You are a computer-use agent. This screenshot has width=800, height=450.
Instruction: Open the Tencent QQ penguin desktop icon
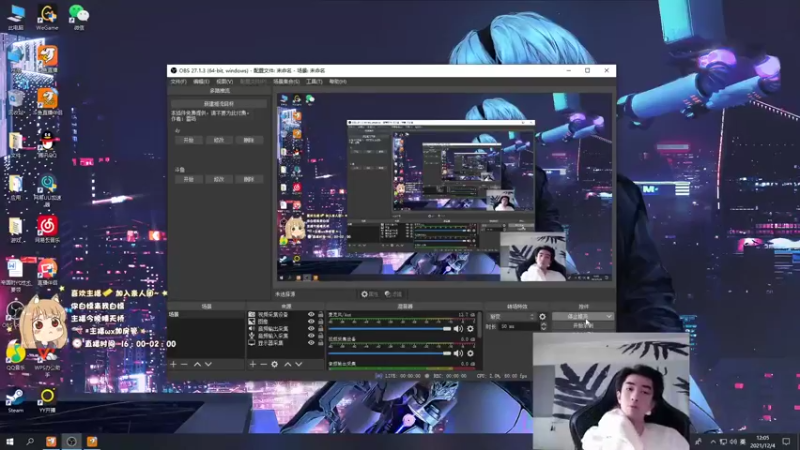tap(47, 144)
